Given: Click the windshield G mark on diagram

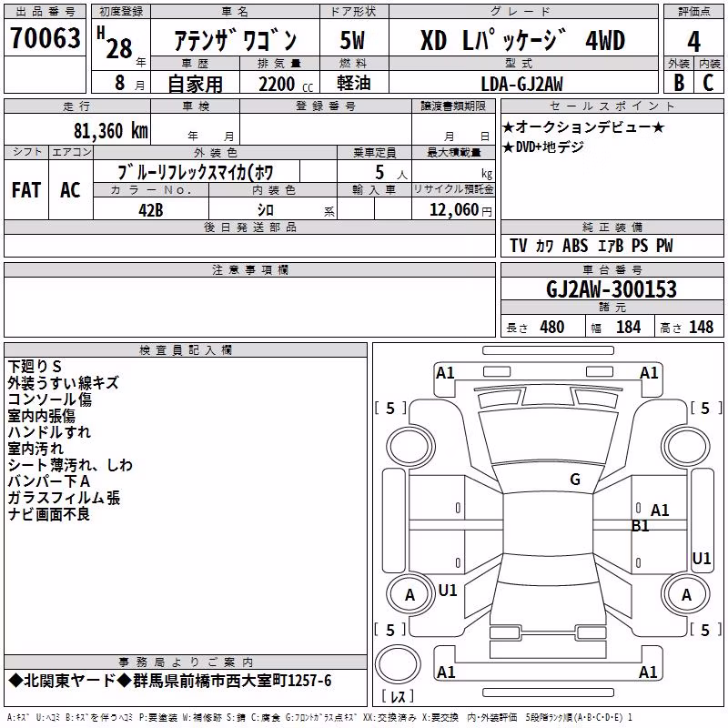Looking at the screenshot, I should pyautogui.click(x=575, y=479).
